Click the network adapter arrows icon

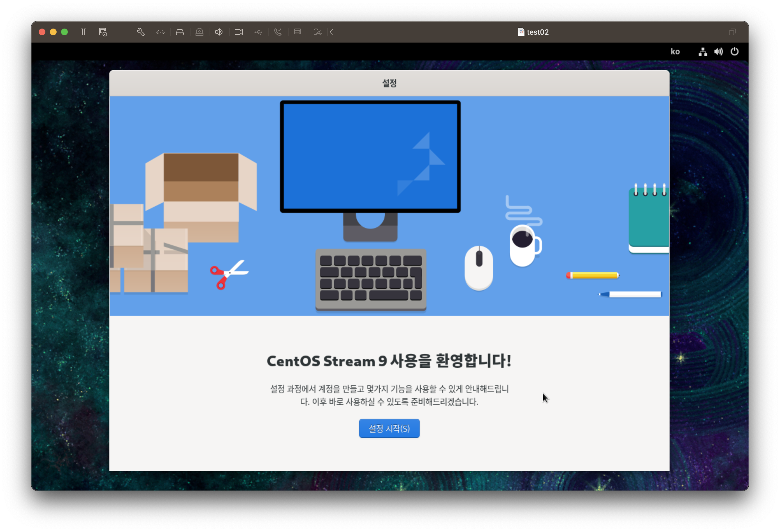161,32
